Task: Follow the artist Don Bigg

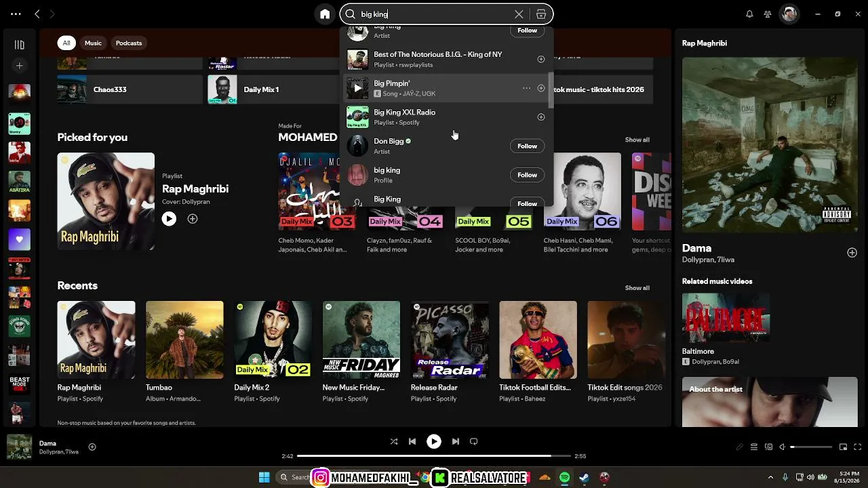Action: 527,146
